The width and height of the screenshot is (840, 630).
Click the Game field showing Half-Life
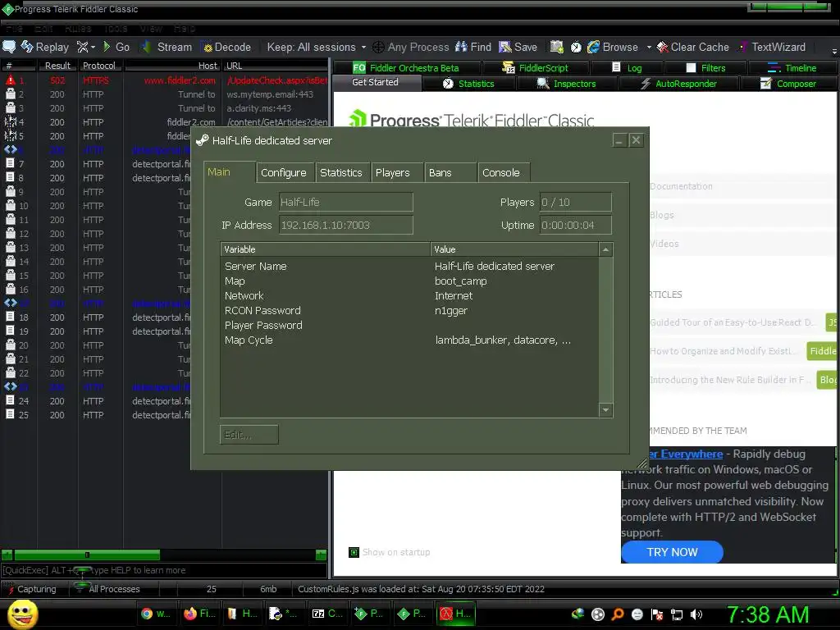tap(345, 203)
